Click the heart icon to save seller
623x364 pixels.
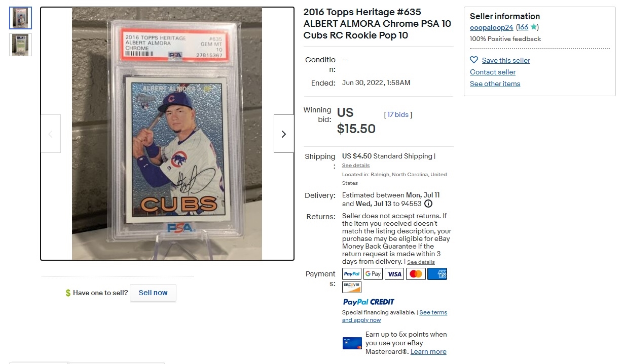point(474,60)
